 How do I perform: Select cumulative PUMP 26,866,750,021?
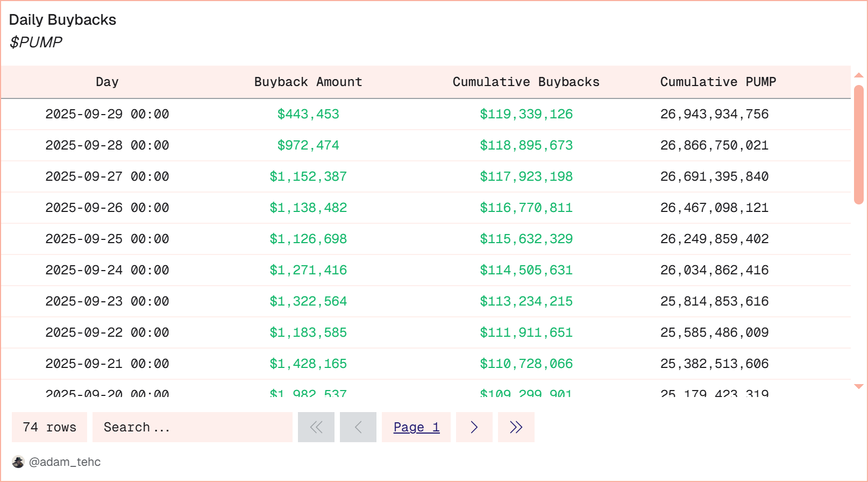714,145
